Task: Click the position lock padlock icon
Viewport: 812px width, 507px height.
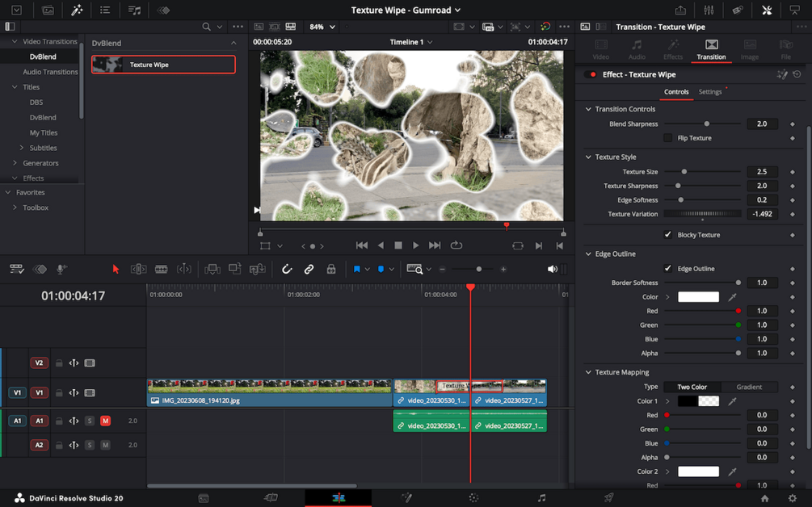Action: pos(331,269)
